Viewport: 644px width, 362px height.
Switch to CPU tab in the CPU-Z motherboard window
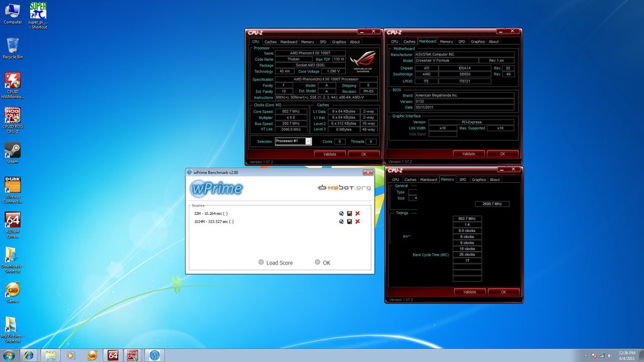tap(394, 41)
